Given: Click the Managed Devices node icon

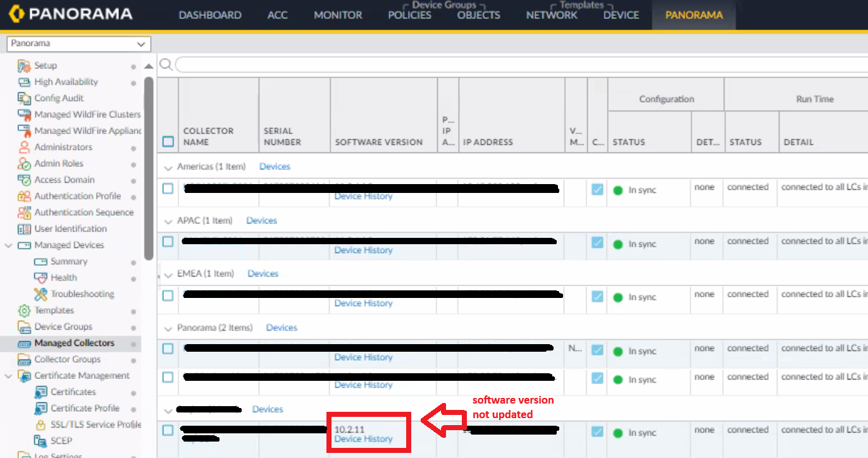Looking at the screenshot, I should 24,245.
